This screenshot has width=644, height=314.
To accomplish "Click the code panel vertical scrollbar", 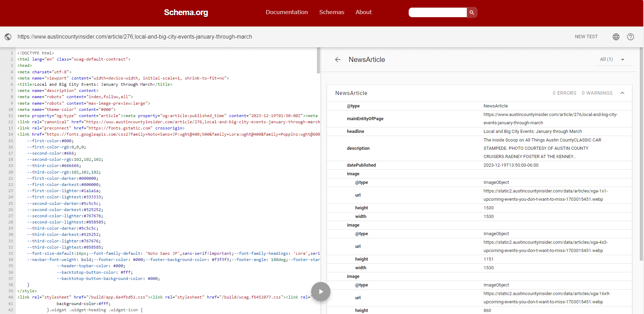I will [318, 61].
